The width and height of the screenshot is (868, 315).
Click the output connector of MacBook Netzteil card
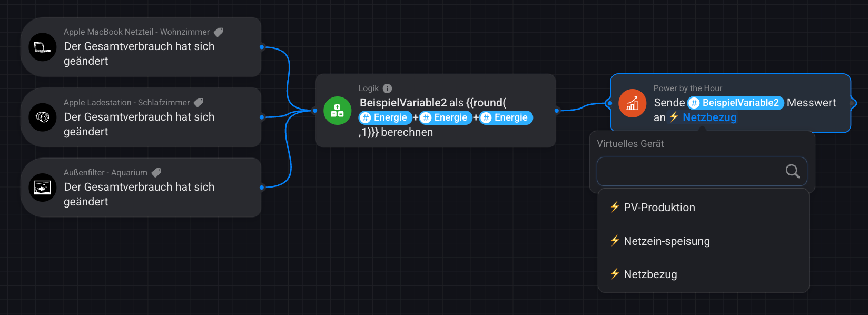(262, 47)
